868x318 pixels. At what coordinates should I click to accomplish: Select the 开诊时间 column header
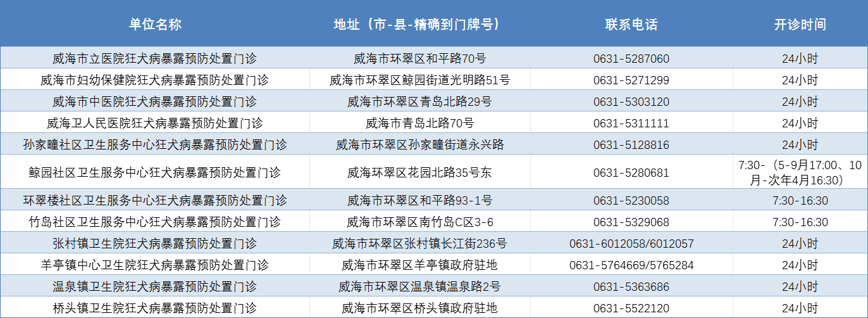pyautogui.click(x=800, y=24)
